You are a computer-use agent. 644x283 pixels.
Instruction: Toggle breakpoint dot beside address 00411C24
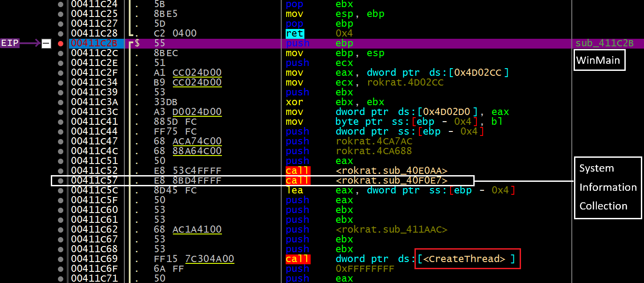(x=61, y=4)
